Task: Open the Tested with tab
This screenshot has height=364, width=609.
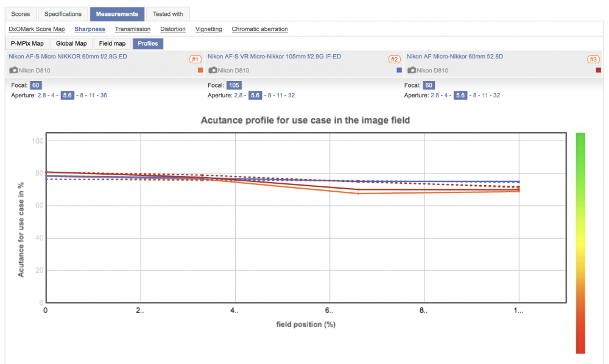Action: 168,14
